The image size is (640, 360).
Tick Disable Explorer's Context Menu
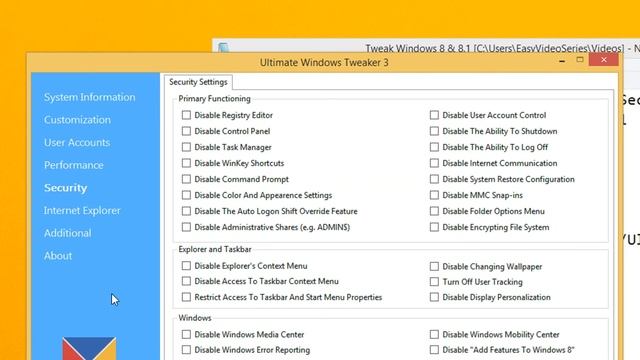[x=186, y=266]
